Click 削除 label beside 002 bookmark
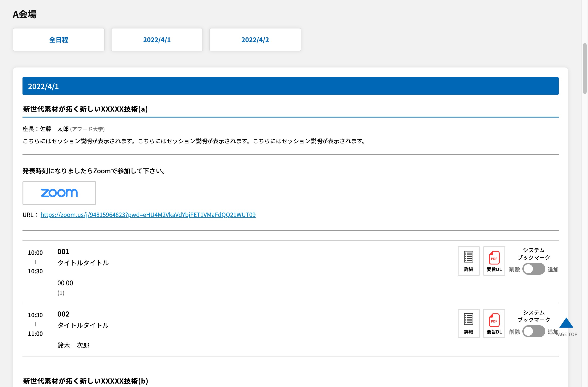588x387 pixels. click(514, 332)
